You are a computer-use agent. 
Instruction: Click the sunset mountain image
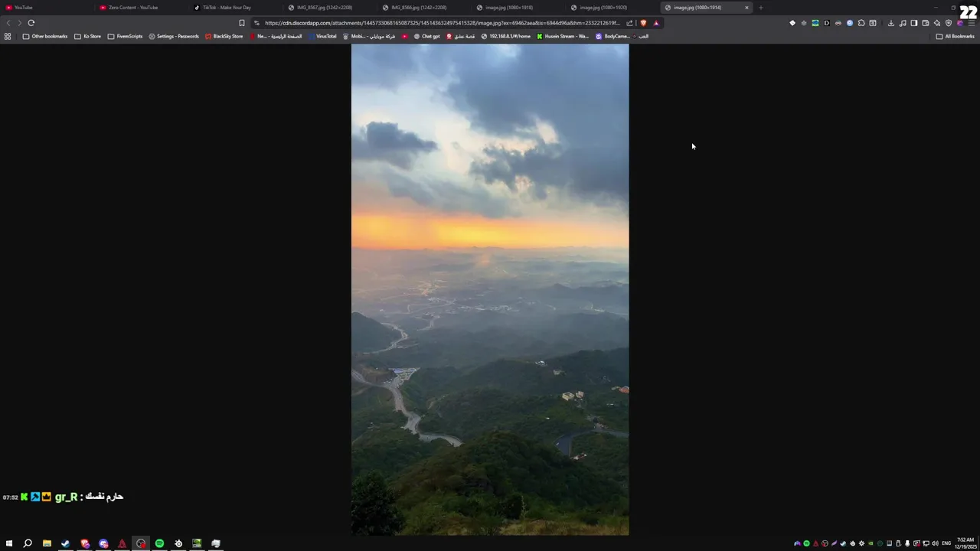[490, 289]
